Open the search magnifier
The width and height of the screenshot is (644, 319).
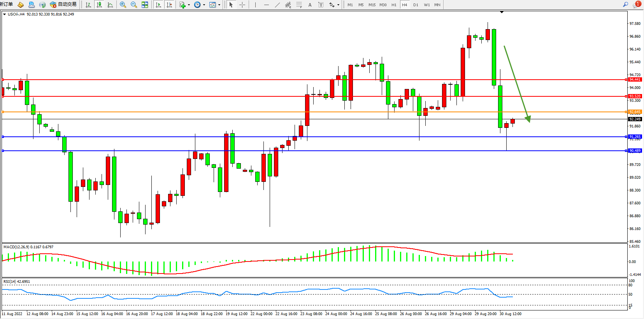tap(625, 4)
